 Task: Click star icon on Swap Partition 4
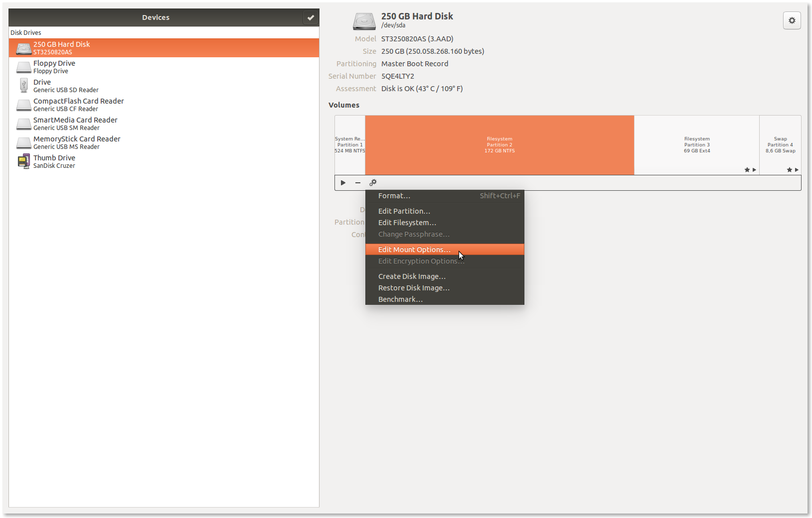(x=789, y=170)
